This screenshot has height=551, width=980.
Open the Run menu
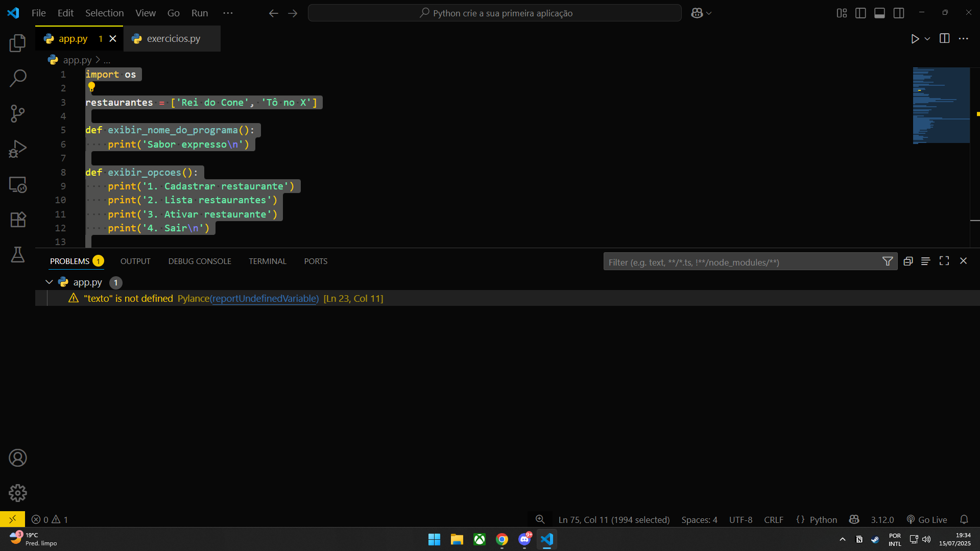click(x=200, y=13)
